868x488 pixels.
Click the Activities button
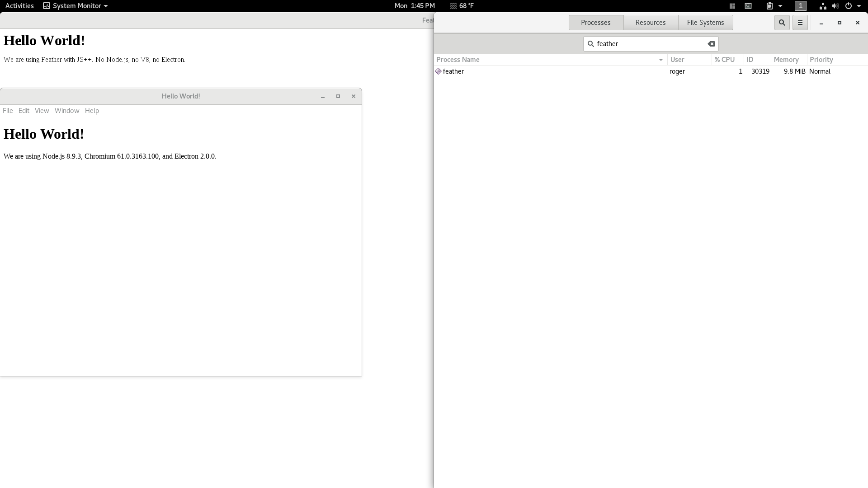[x=19, y=6]
